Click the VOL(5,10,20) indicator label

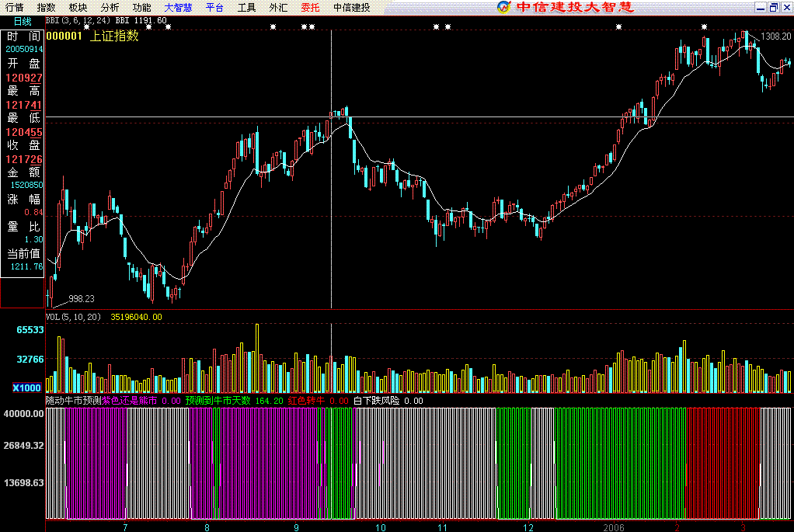pyautogui.click(x=74, y=317)
